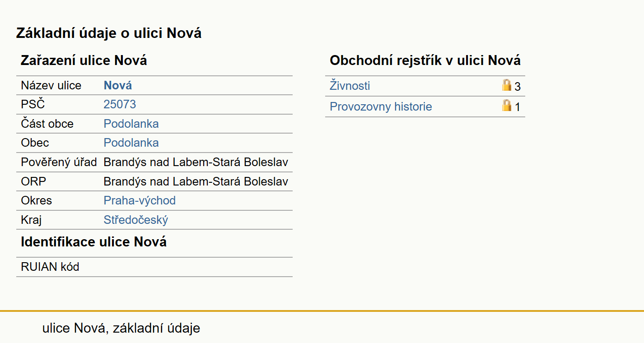Click the count 3 next to Živnosti
The height and width of the screenshot is (343, 644).
(x=518, y=87)
